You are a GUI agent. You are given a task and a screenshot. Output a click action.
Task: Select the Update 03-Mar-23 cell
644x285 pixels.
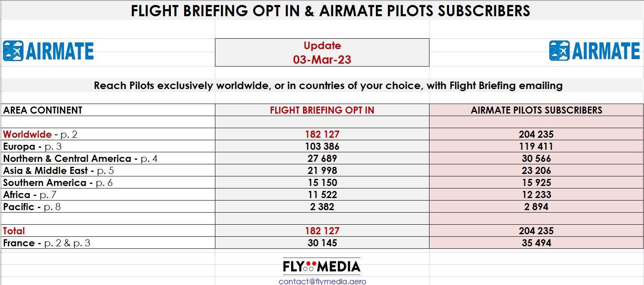coord(322,52)
